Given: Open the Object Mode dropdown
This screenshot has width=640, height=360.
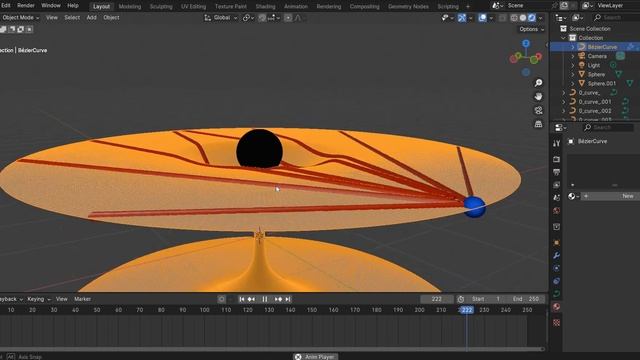Looking at the screenshot, I should 20,18.
